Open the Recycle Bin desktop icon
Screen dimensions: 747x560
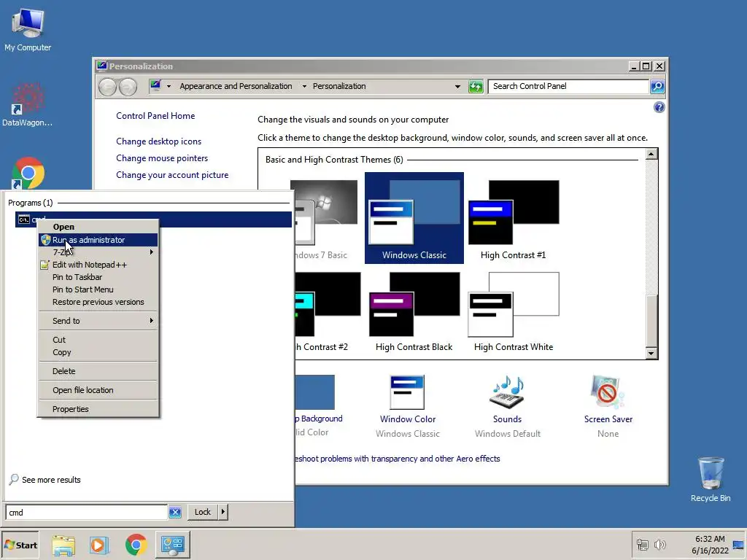click(711, 478)
